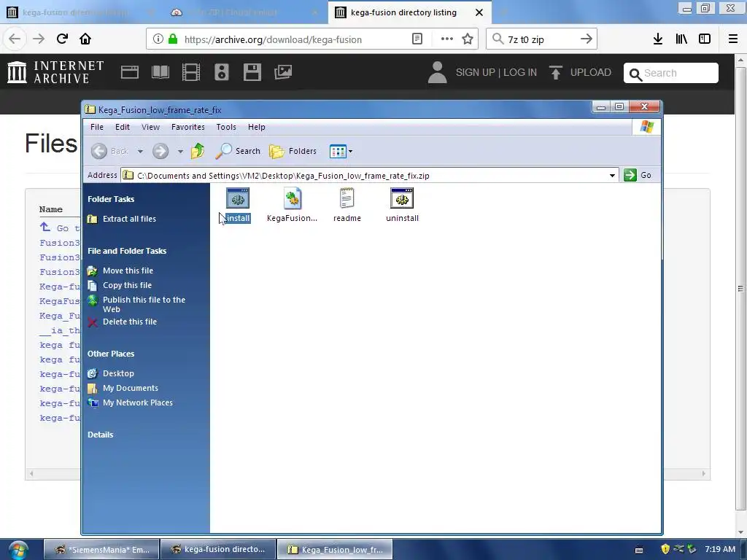Click the UPLOAD link on Internet Archive

[x=580, y=72]
